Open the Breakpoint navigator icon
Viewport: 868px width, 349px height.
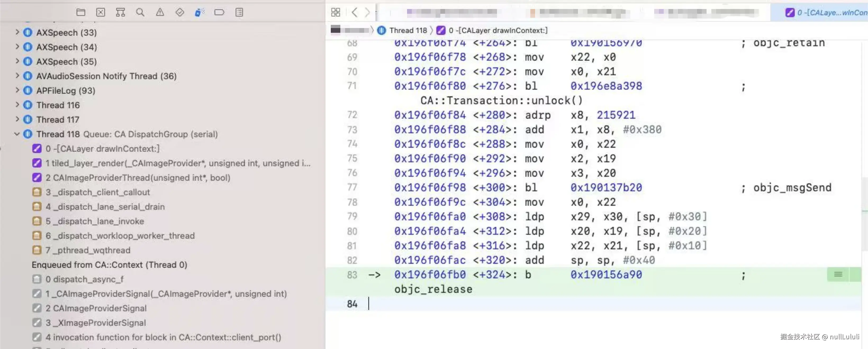click(219, 12)
